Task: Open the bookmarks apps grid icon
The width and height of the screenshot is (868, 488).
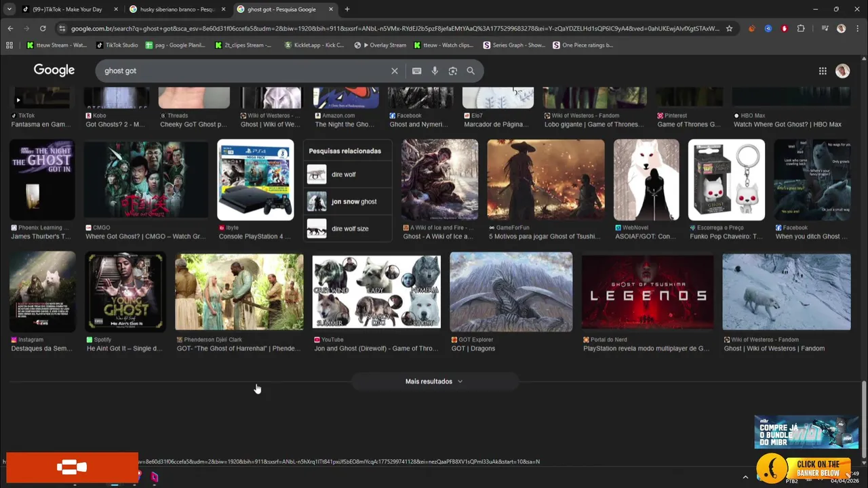Action: [x=9, y=45]
